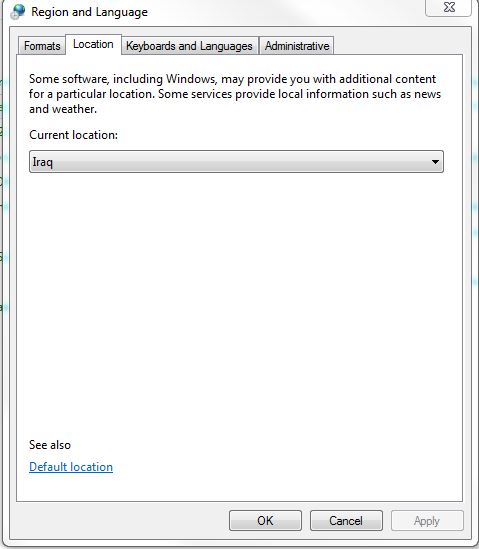Click the greyed-out Apply button

pyautogui.click(x=427, y=521)
